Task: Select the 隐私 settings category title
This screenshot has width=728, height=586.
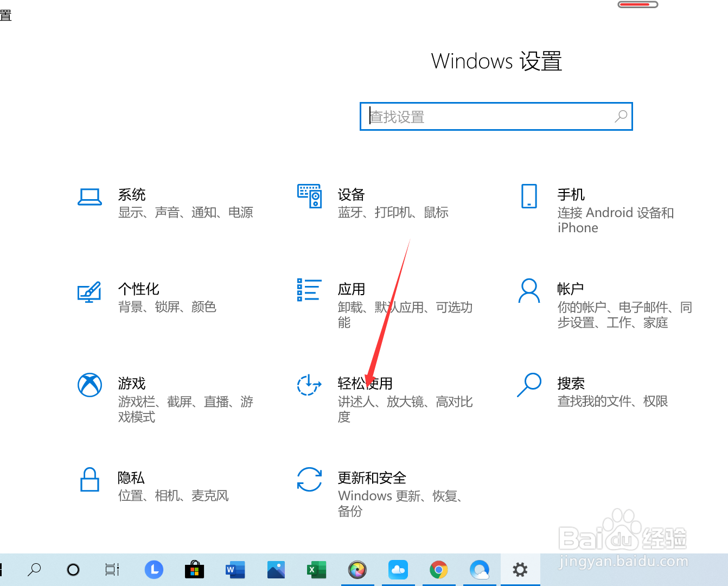Action: [x=131, y=477]
